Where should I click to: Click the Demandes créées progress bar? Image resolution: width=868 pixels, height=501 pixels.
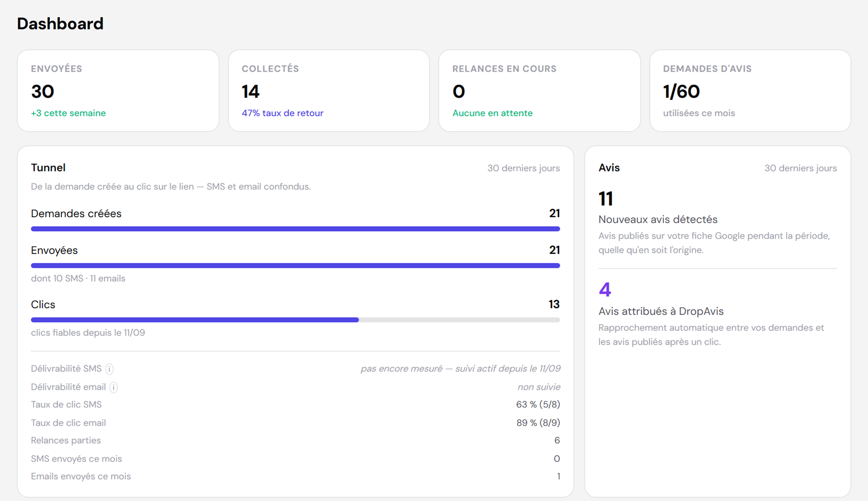tap(295, 229)
